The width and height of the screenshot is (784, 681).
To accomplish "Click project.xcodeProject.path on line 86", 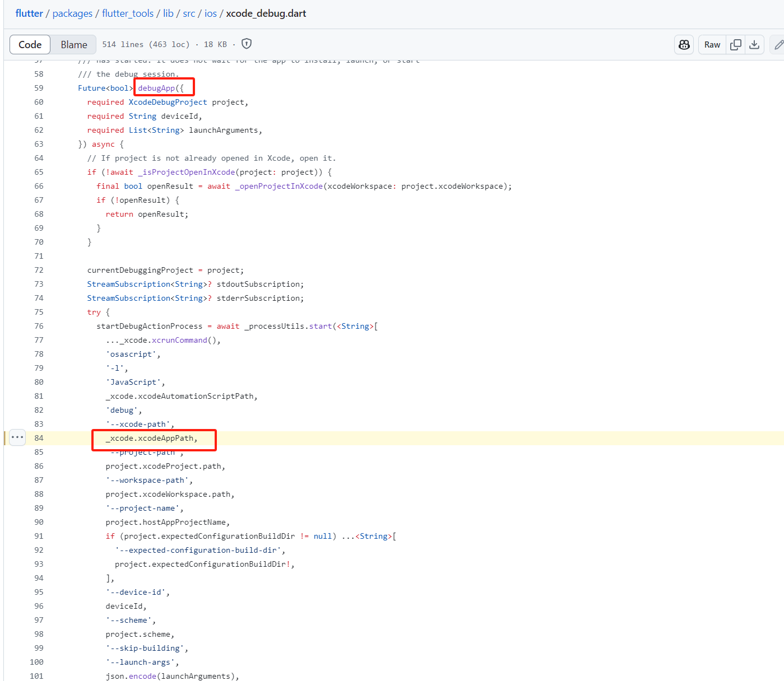I will point(164,466).
